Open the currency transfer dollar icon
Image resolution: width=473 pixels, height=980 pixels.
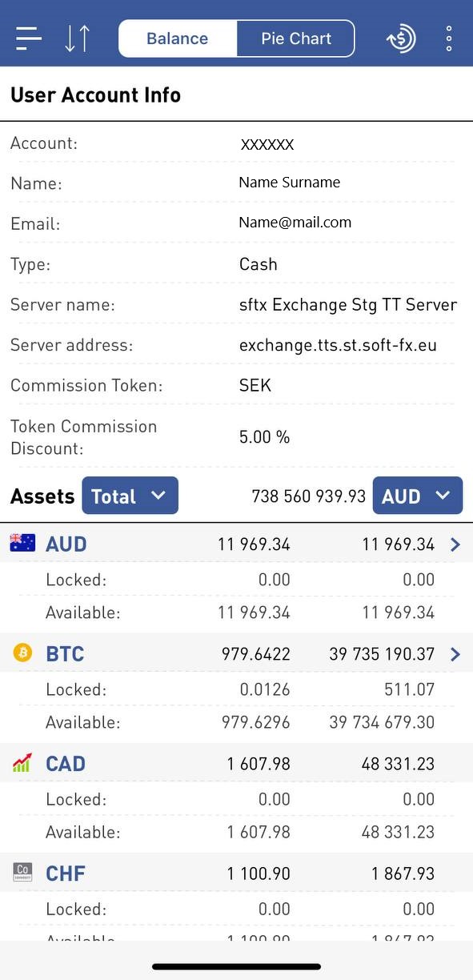pyautogui.click(x=401, y=38)
